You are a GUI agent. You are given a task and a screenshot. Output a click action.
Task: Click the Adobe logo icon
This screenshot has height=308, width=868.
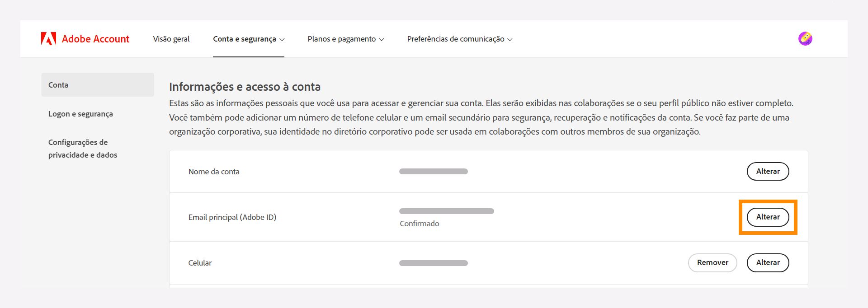(48, 38)
